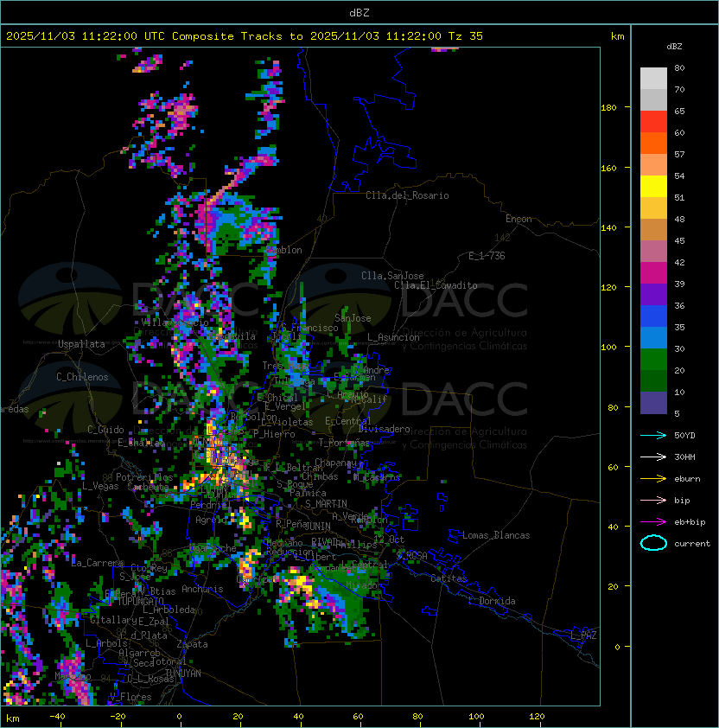The image size is (719, 728).
Task: Click the Algarrob map label
Action: pyautogui.click(x=139, y=653)
